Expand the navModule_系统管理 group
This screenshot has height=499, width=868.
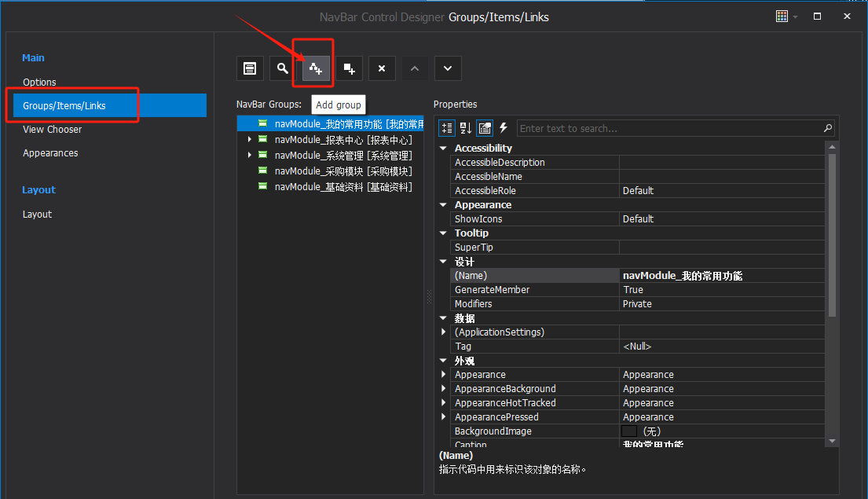tap(250, 155)
